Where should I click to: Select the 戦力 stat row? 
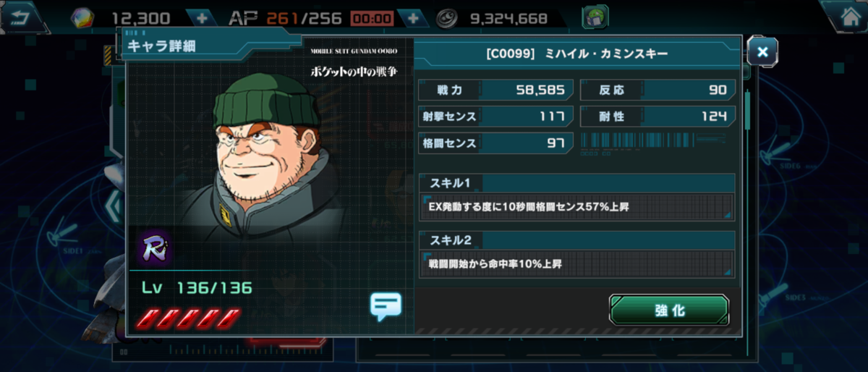point(496,90)
